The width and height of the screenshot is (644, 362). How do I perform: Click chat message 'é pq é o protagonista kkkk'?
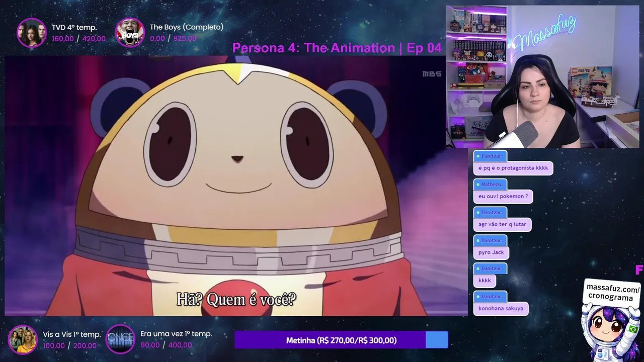(513, 168)
